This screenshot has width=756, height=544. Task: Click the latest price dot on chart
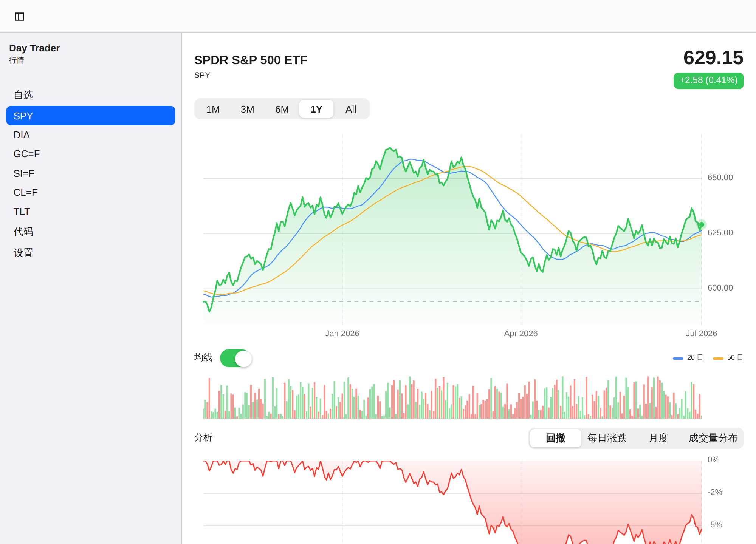[702, 225]
